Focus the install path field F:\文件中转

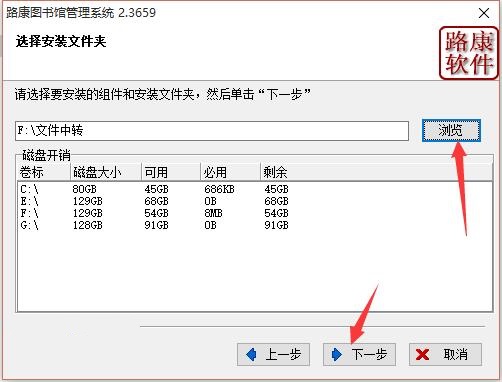(212, 131)
